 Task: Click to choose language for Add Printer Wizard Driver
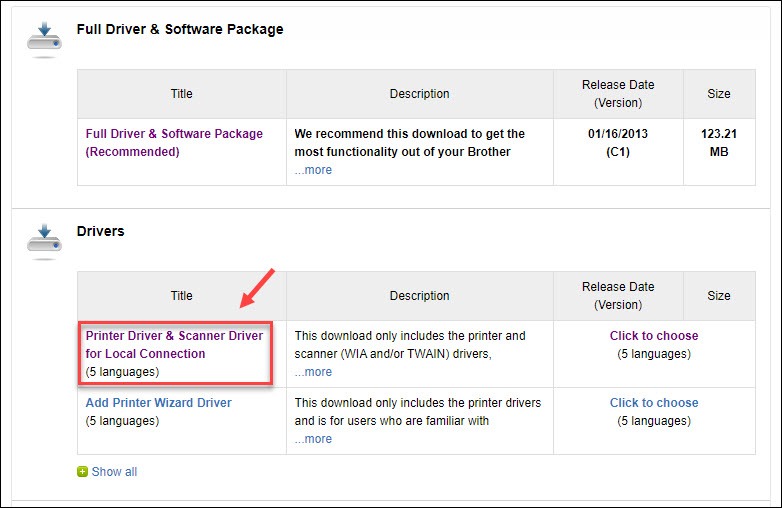pos(654,403)
